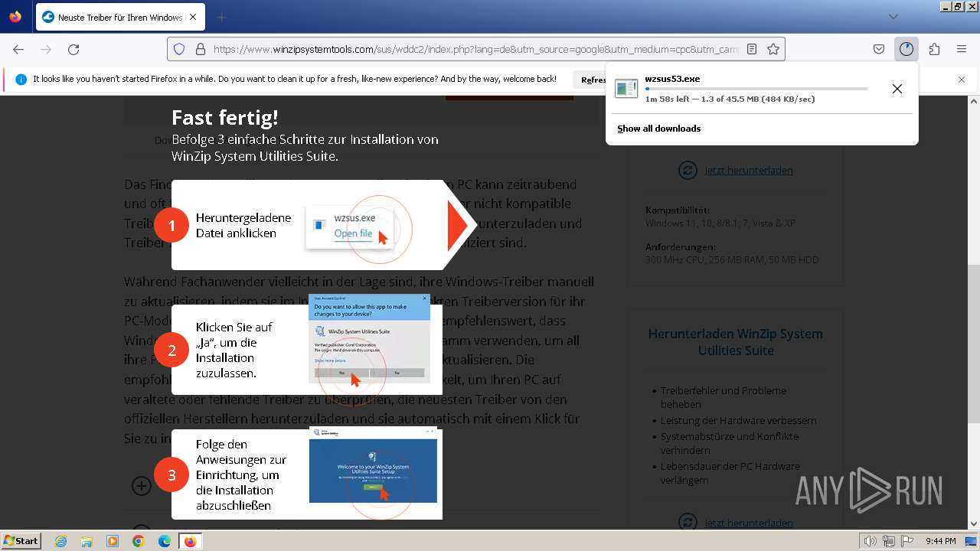Click the upper Jetzt herunterladen link

pyautogui.click(x=748, y=171)
